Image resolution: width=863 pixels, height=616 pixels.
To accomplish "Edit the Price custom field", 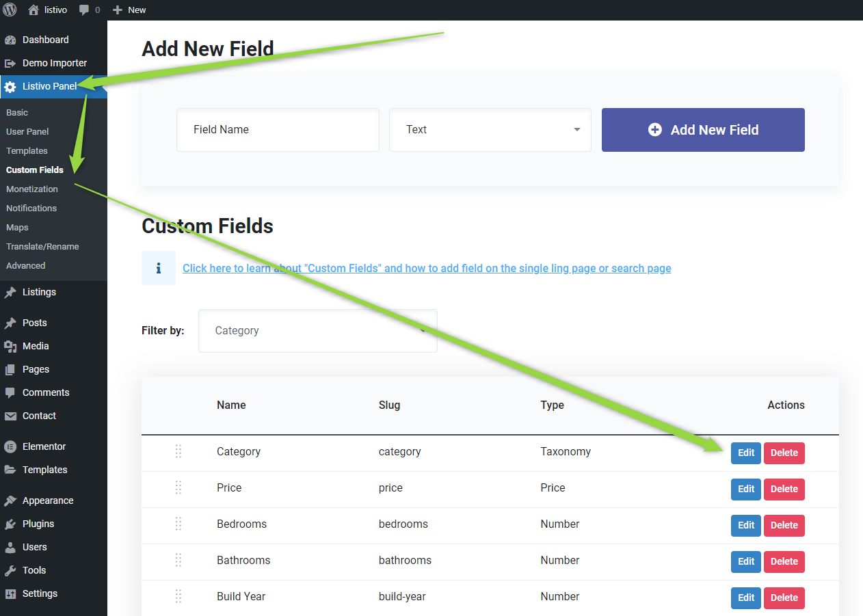I will tap(745, 489).
